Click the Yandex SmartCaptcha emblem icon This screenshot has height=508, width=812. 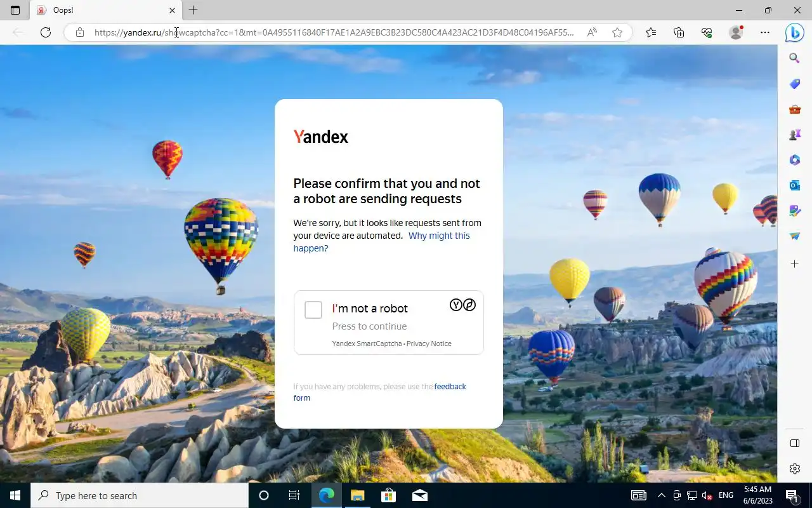462,305
